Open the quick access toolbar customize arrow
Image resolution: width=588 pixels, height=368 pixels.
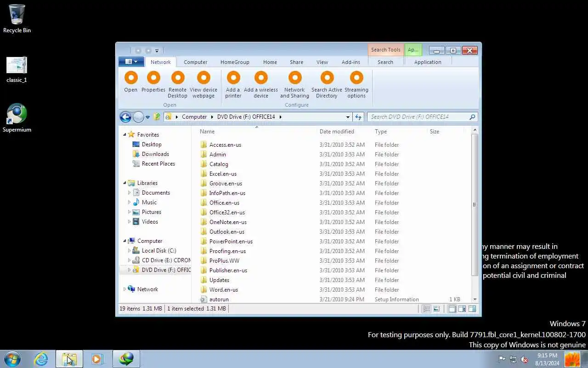pos(157,51)
